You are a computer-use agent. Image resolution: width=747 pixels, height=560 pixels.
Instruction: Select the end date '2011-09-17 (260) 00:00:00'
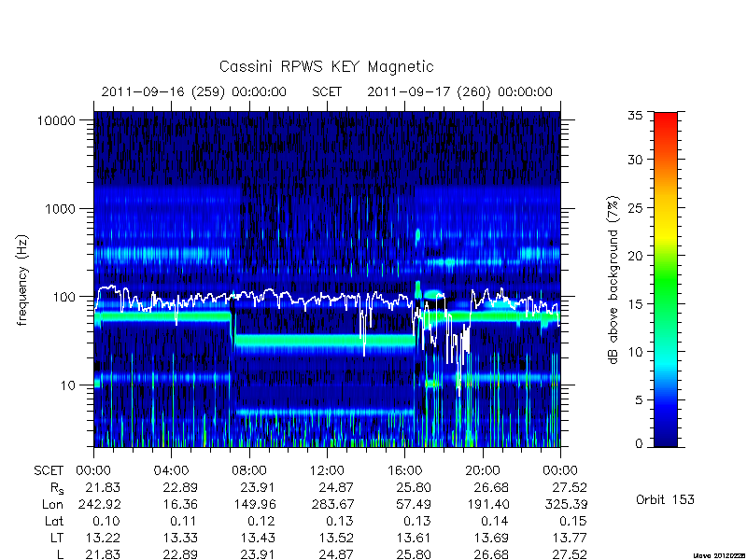(x=459, y=91)
